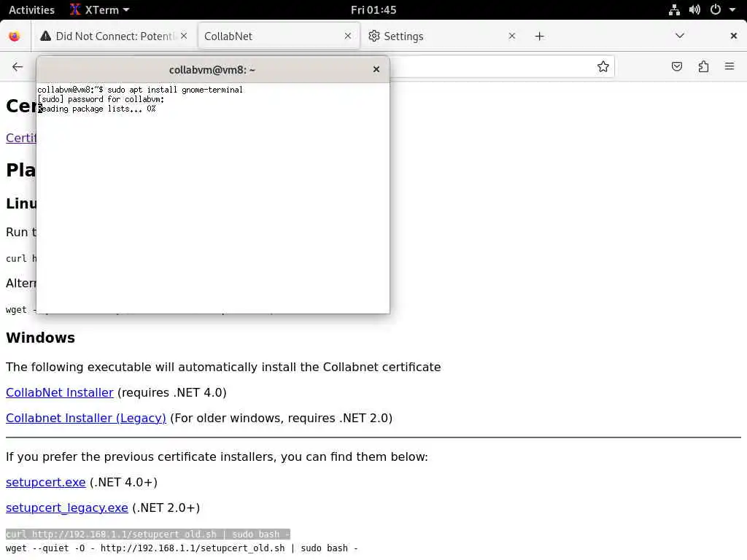747x560 pixels.
Task: Close the collabvm@vm8 terminal window
Action: [376, 69]
